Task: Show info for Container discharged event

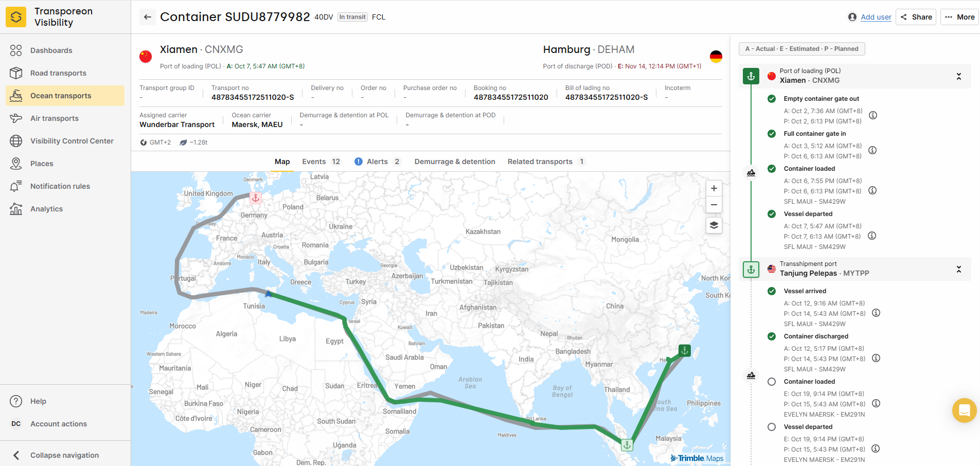Action: 876,358
